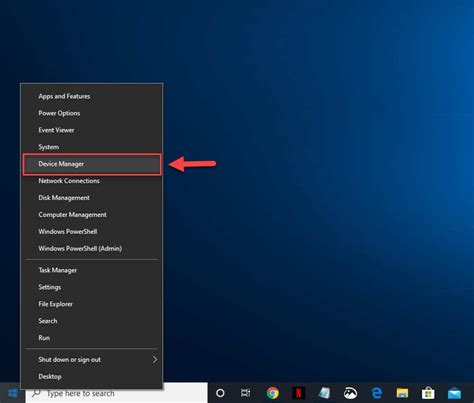The image size is (474, 403).
Task: Click the Type here to search box
Action: (116, 393)
